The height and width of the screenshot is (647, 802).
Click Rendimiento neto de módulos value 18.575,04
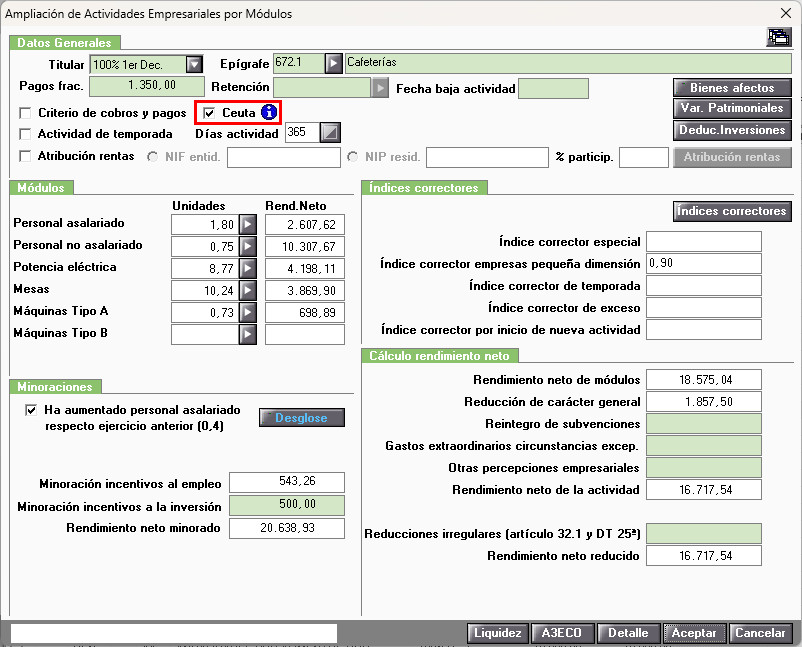[x=704, y=380]
